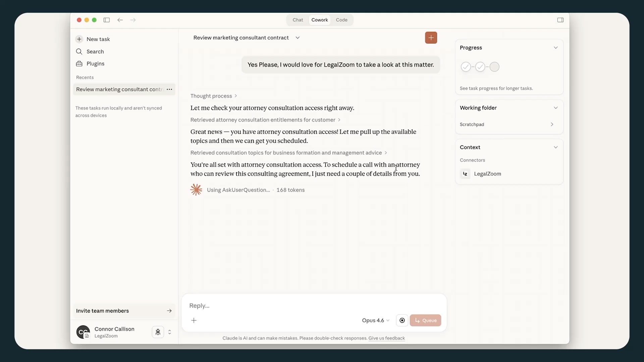Click the orange plus button
This screenshot has height=362, width=644.
431,38
